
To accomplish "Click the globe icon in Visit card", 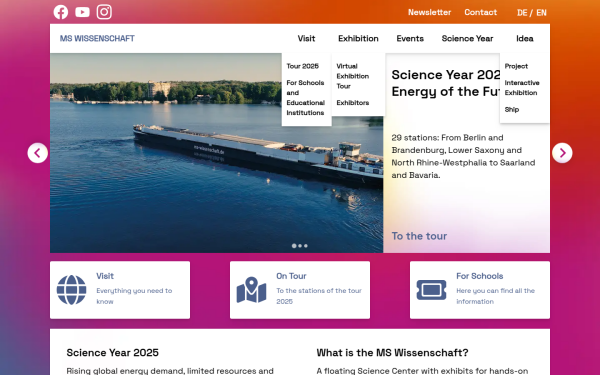I will click(x=72, y=290).
